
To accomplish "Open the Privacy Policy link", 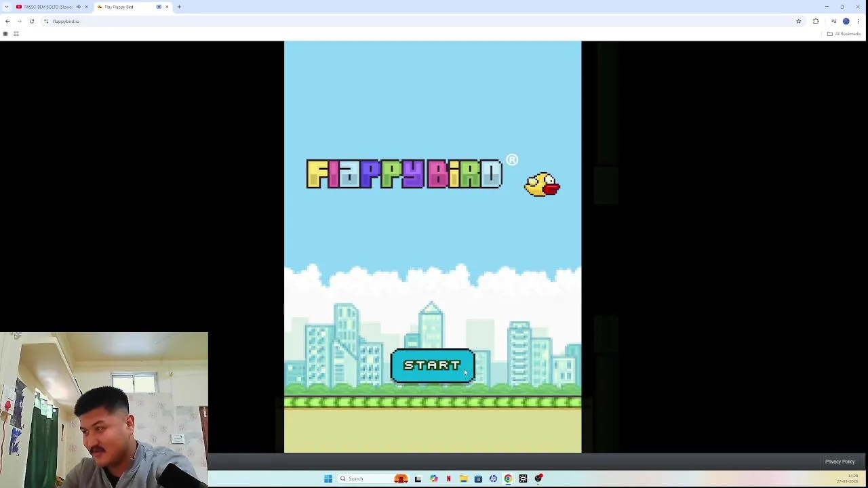I will pyautogui.click(x=840, y=462).
